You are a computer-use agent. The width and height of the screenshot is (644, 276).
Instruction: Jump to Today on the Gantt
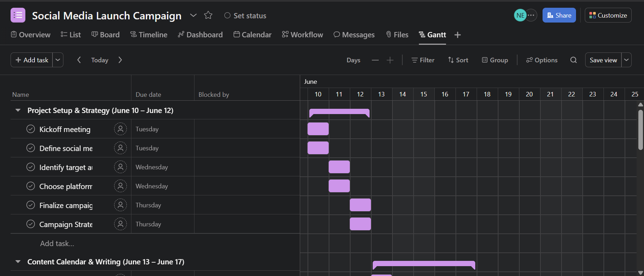pos(100,60)
